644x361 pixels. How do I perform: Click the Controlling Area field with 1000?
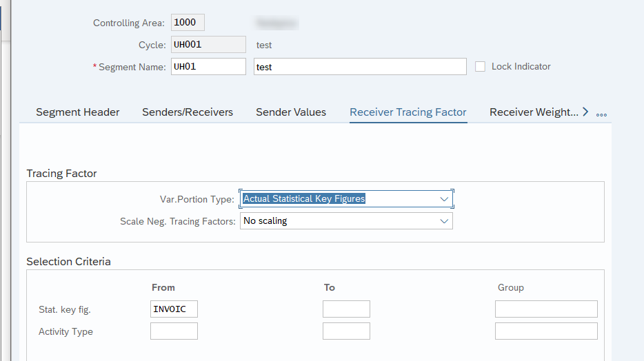pyautogui.click(x=188, y=23)
